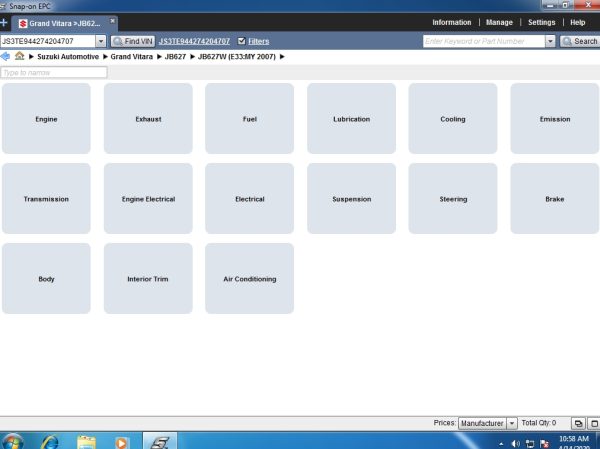The height and width of the screenshot is (449, 600).
Task: Select the Snap-on EPC taskbar button
Action: point(160,441)
